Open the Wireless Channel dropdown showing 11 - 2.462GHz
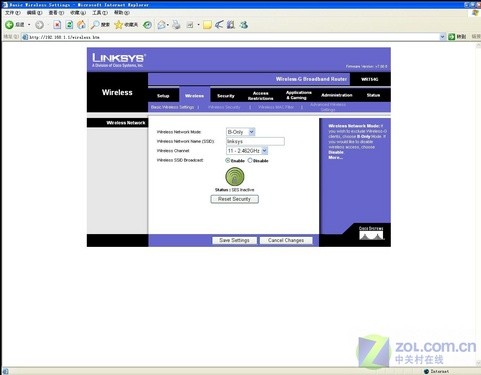The height and width of the screenshot is (375, 481). tap(247, 151)
